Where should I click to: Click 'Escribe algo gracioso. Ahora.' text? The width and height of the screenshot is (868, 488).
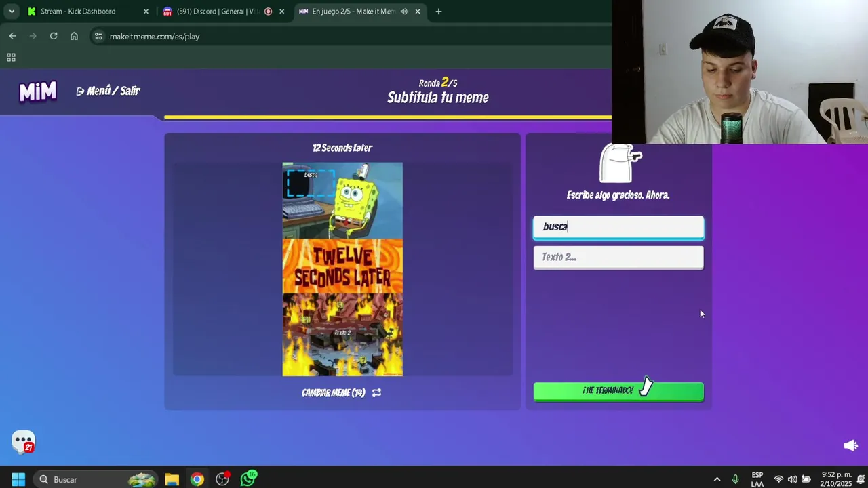[618, 195]
